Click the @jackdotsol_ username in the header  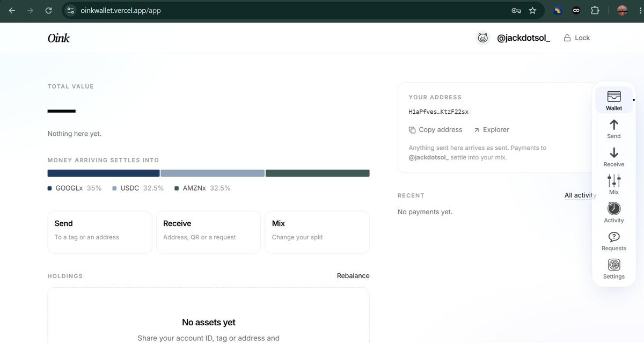(x=523, y=38)
